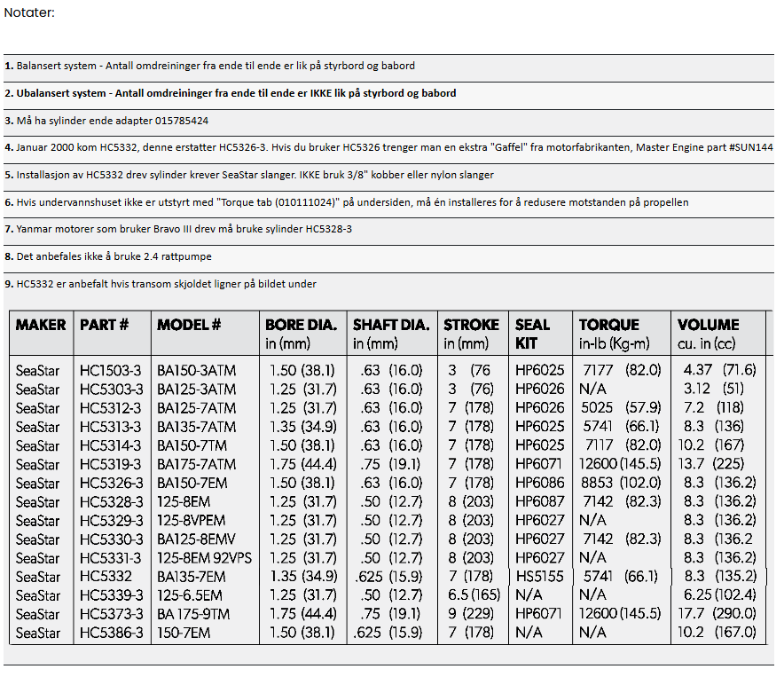784x677 pixels.
Task: Click note 5 about SeaStar slanger
Action: (x=249, y=175)
